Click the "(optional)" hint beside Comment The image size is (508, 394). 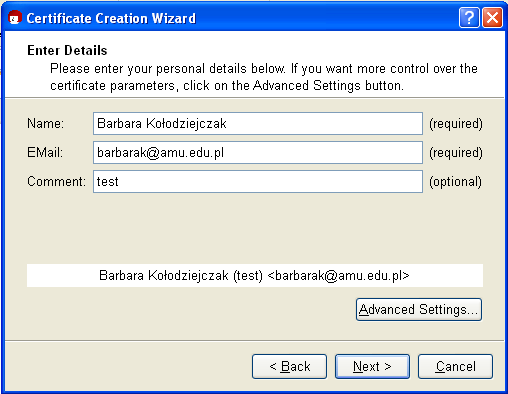(455, 182)
